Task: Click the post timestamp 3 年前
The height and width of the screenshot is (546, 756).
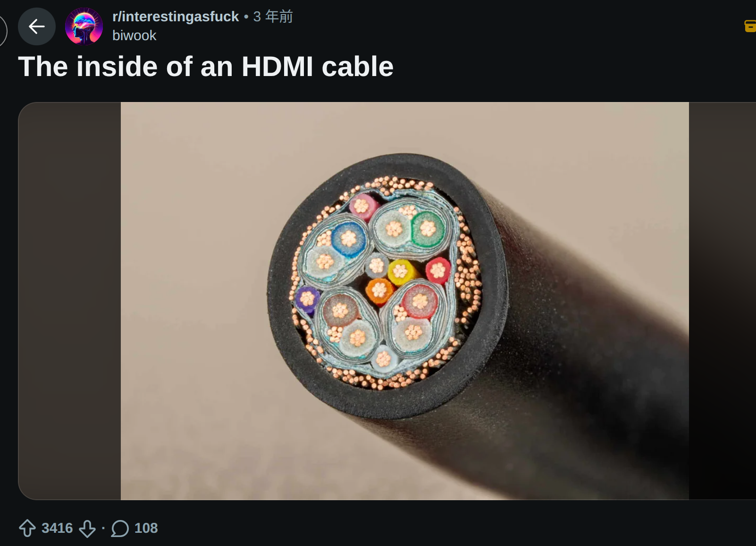Action: pos(273,17)
